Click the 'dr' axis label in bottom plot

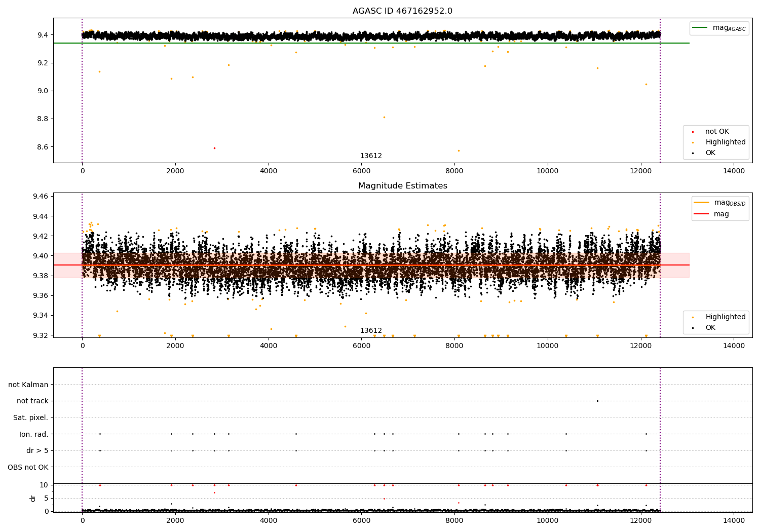(33, 498)
